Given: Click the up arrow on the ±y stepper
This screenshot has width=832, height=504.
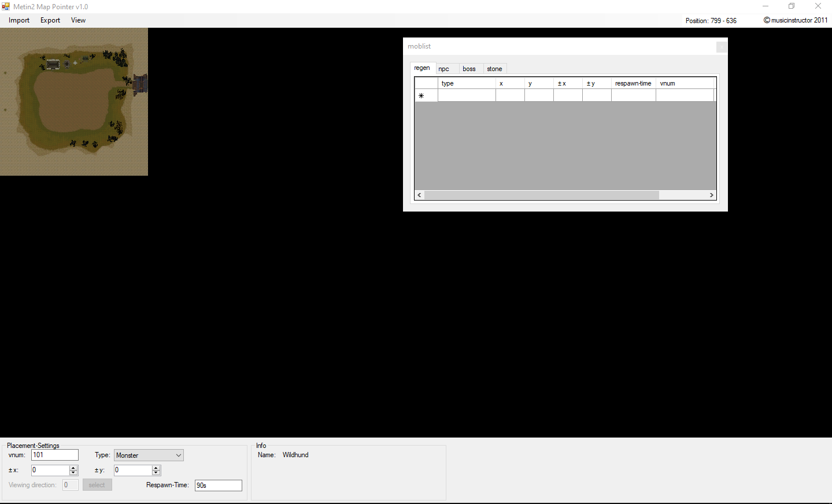Looking at the screenshot, I should coord(156,467).
